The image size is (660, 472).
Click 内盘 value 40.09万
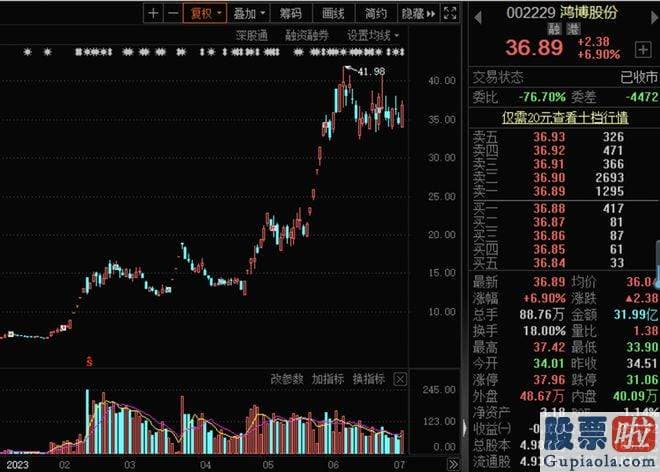[x=635, y=396]
